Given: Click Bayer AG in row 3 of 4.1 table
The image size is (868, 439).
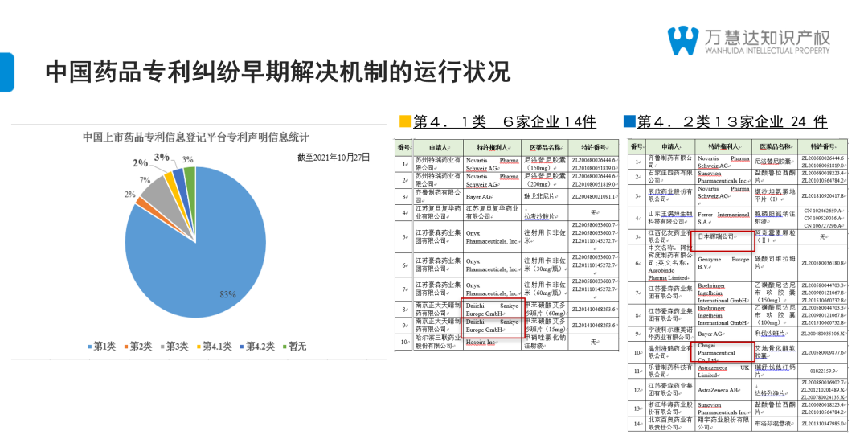Looking at the screenshot, I should [479, 196].
